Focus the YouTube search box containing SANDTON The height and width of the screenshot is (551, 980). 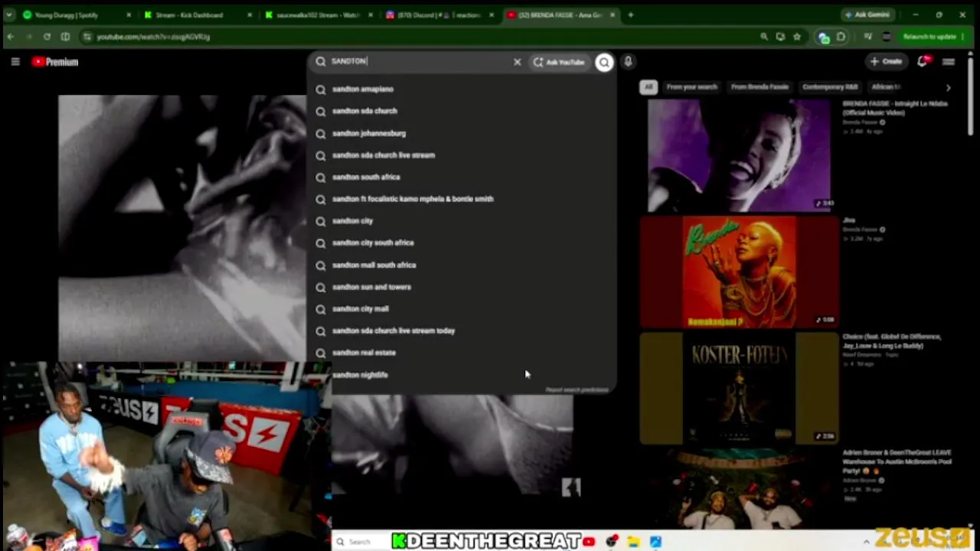coord(417,62)
